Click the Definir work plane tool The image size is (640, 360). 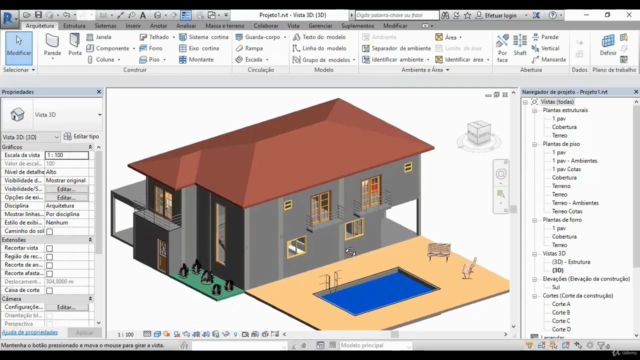click(608, 45)
